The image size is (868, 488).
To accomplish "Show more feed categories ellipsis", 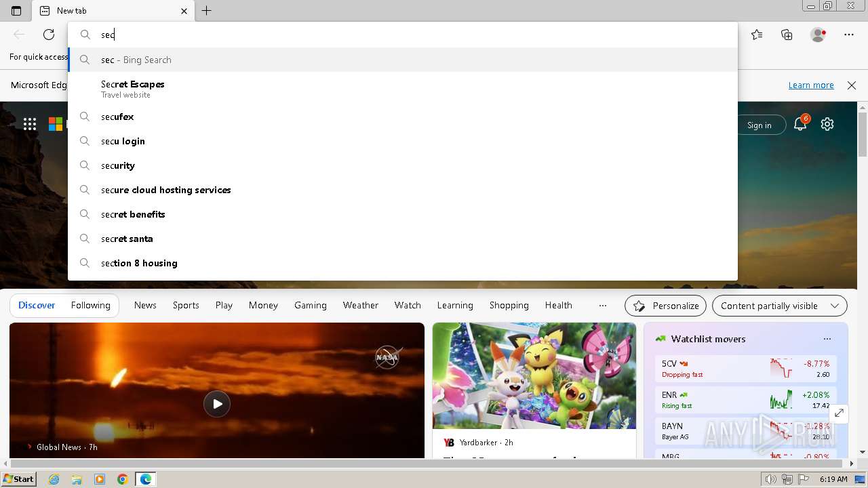I will click(602, 306).
